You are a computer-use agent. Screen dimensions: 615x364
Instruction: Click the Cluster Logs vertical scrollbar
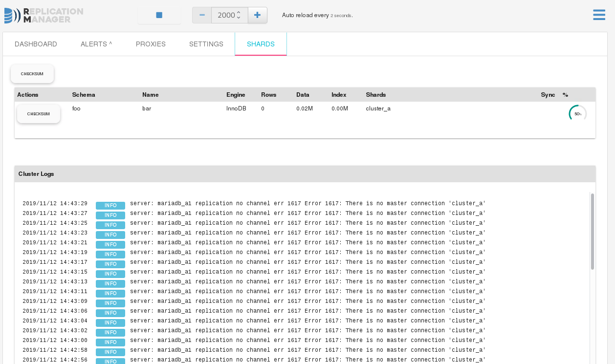(593, 231)
